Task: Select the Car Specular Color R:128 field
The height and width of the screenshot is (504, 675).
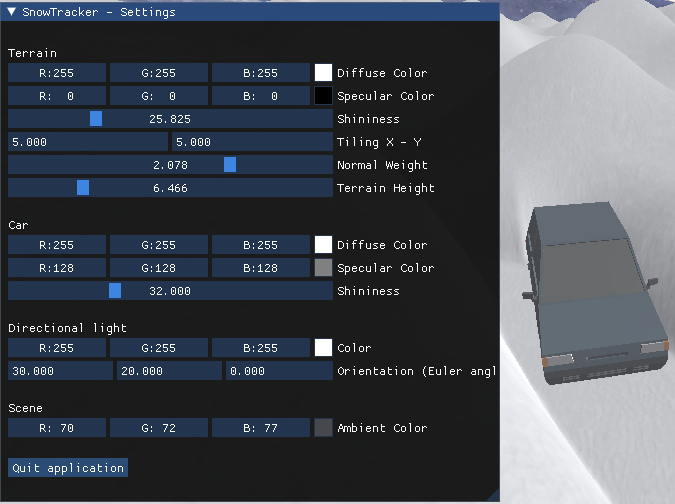Action: pyautogui.click(x=57, y=268)
